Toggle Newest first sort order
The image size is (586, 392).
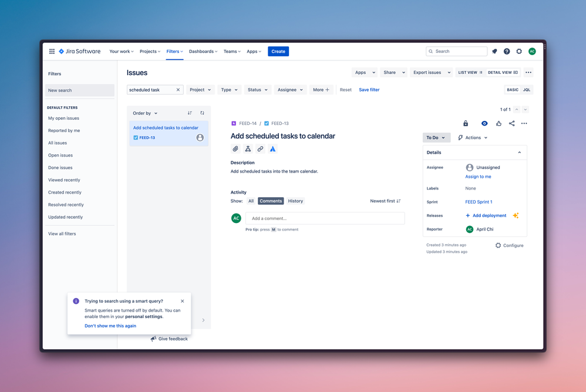[x=385, y=201]
